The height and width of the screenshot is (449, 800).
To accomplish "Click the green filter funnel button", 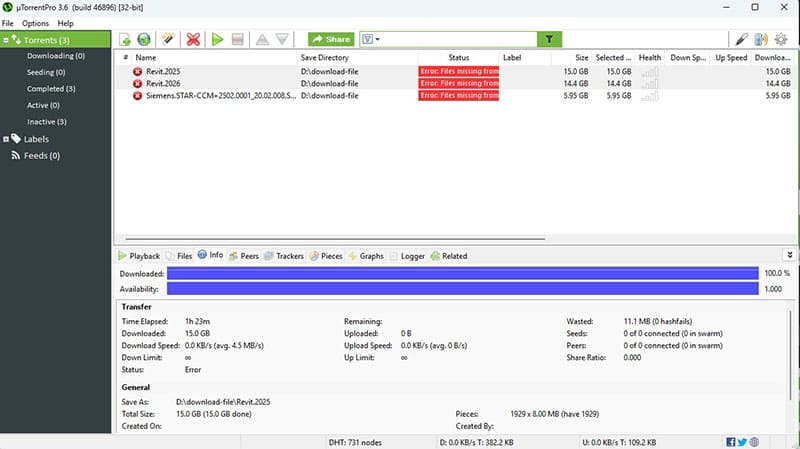I will pyautogui.click(x=549, y=39).
